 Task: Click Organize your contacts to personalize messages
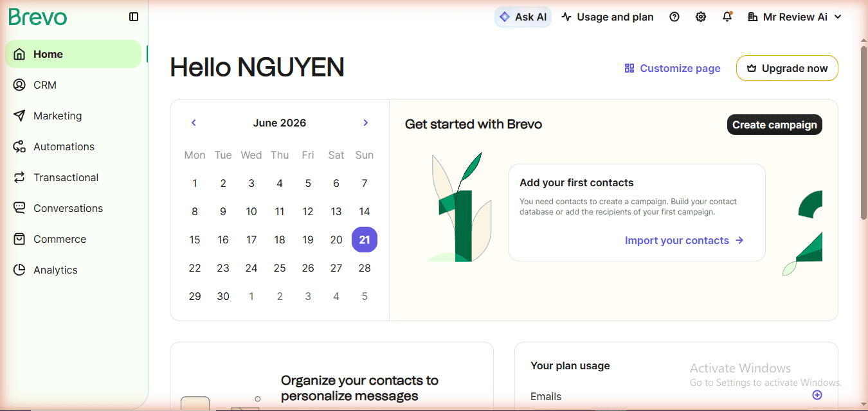[x=359, y=388]
